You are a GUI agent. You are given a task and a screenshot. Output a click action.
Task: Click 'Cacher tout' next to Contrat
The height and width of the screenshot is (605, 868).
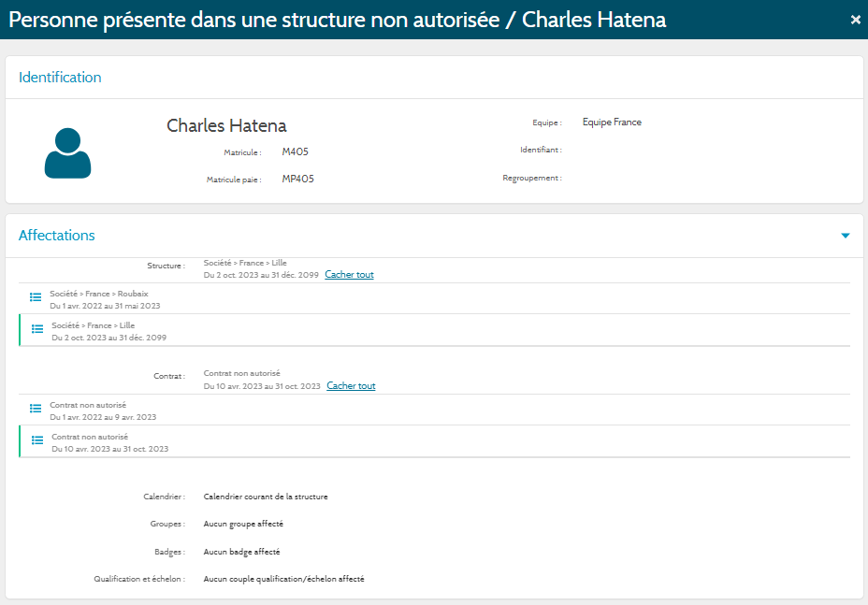351,386
